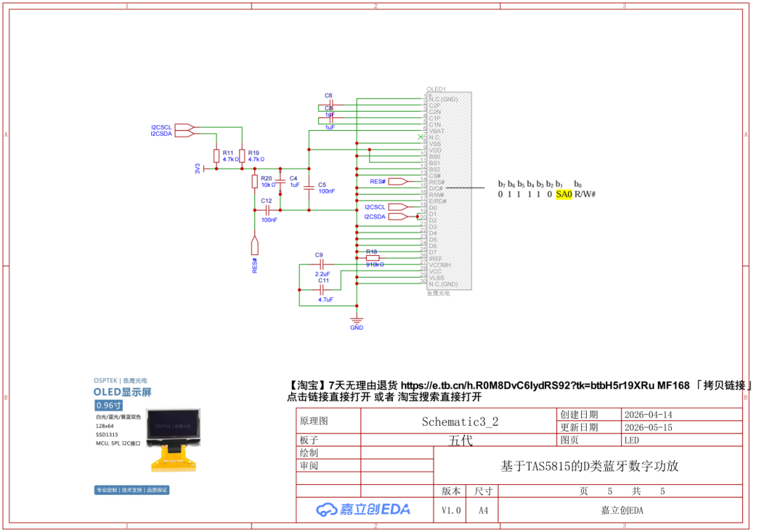Screen dimensions: 759x532
Task: Click the R/W# bit label under b0
Action: [585, 194]
